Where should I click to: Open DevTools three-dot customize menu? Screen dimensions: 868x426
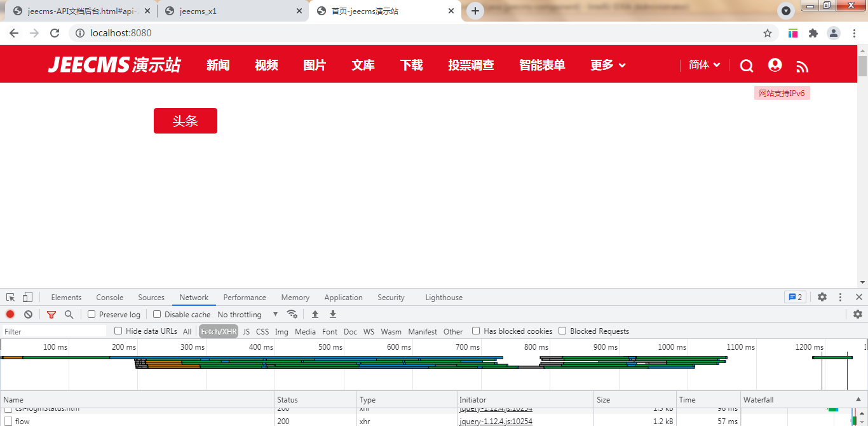[x=840, y=297]
